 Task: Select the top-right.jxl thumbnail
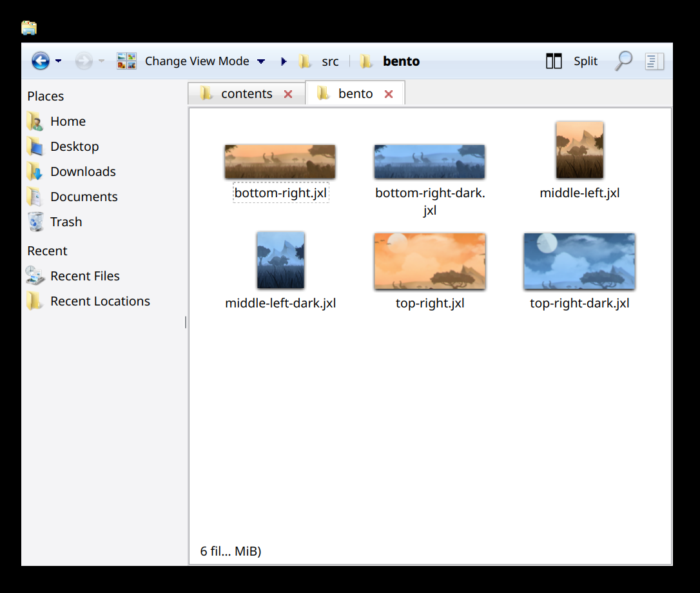(429, 261)
